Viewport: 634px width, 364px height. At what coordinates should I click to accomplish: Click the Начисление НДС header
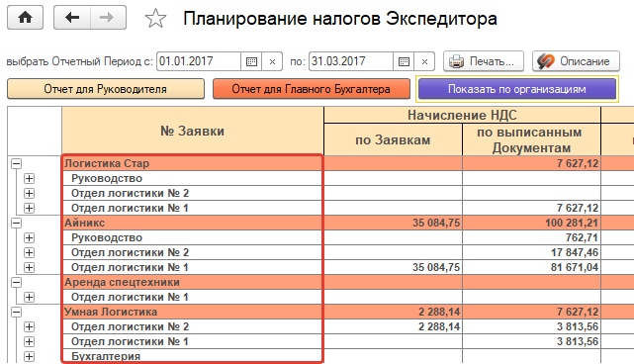coord(462,116)
